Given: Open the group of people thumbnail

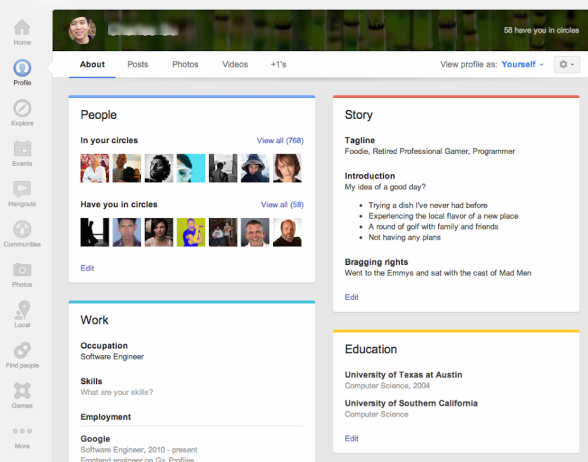Looking at the screenshot, I should 223,232.
